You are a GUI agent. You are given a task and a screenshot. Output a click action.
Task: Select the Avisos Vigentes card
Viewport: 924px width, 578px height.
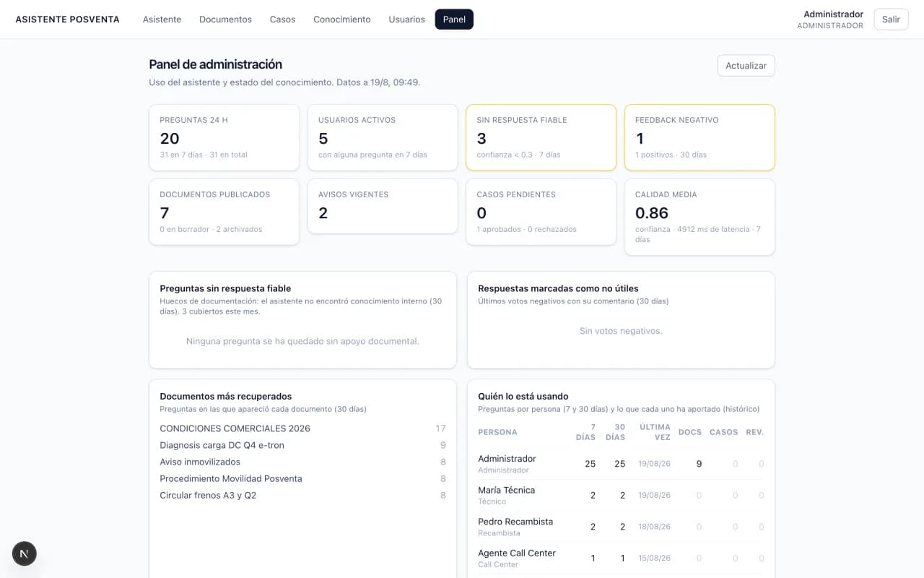pos(383,206)
